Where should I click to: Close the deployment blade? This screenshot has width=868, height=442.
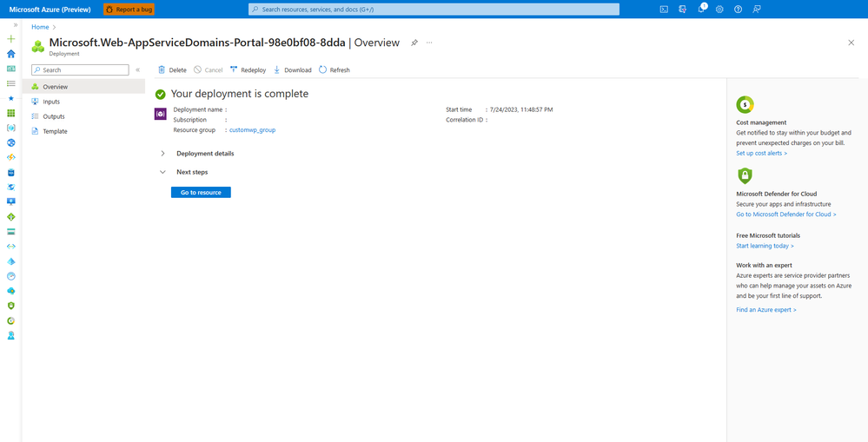tap(851, 43)
